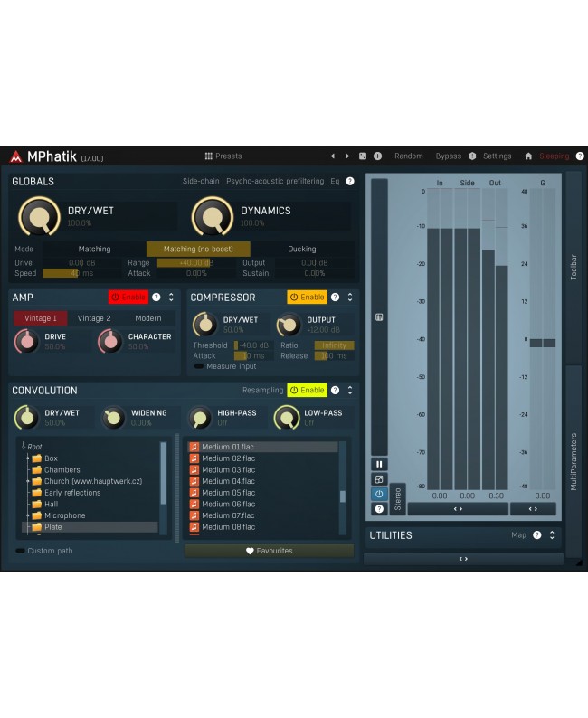Open Settings
The width and height of the screenshot is (588, 718).
coord(497,156)
